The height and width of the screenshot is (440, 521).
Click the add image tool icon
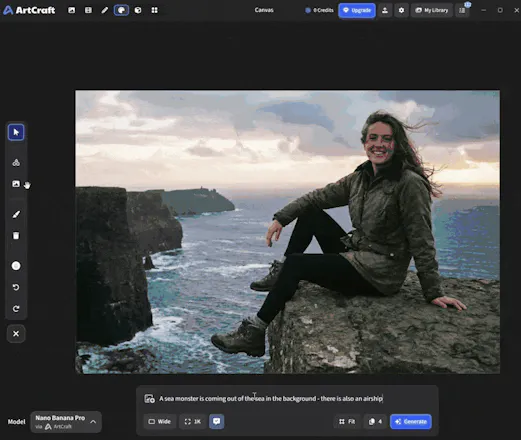click(x=16, y=184)
